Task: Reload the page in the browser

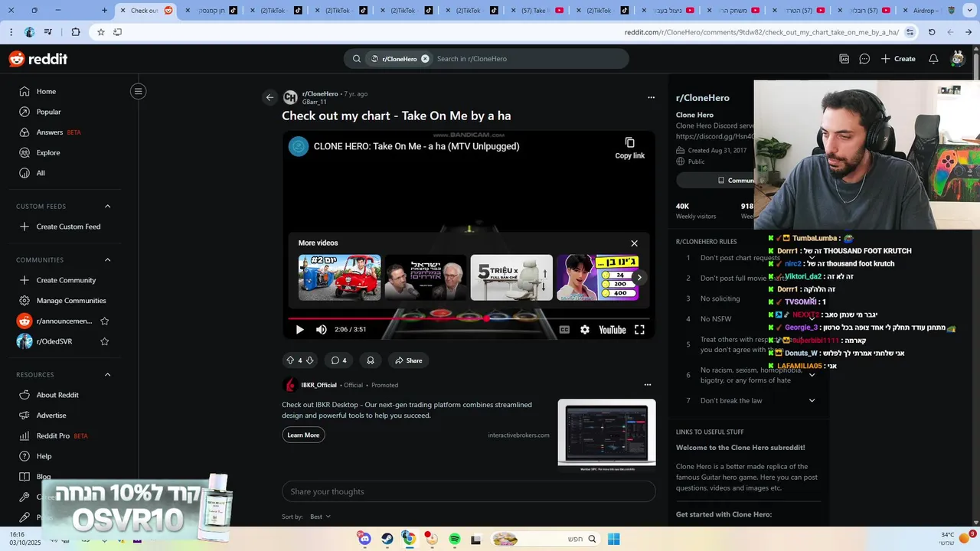Action: [932, 32]
